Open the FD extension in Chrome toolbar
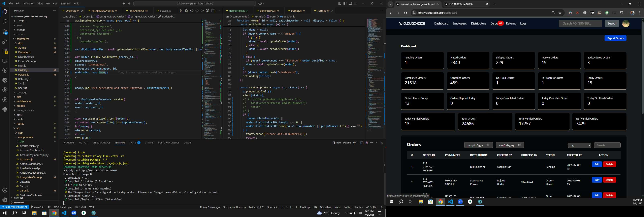Screen dimensions: 644x217 [592, 13]
